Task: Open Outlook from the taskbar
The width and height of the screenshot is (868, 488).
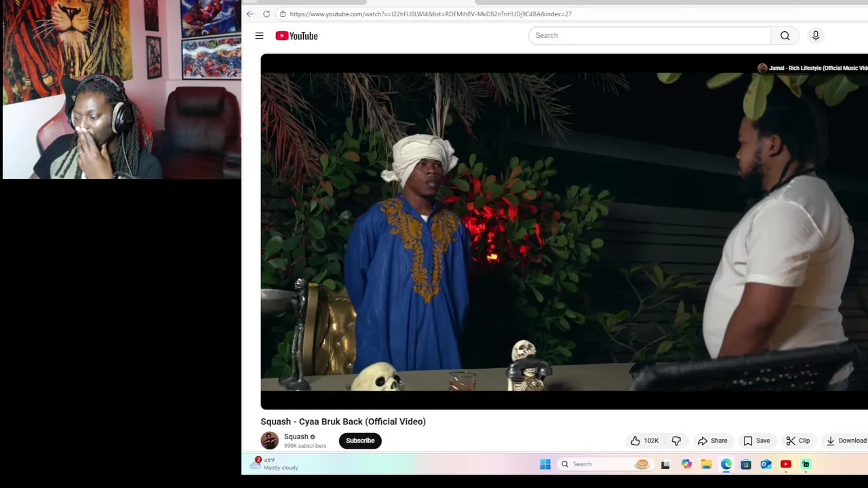Action: 766,464
